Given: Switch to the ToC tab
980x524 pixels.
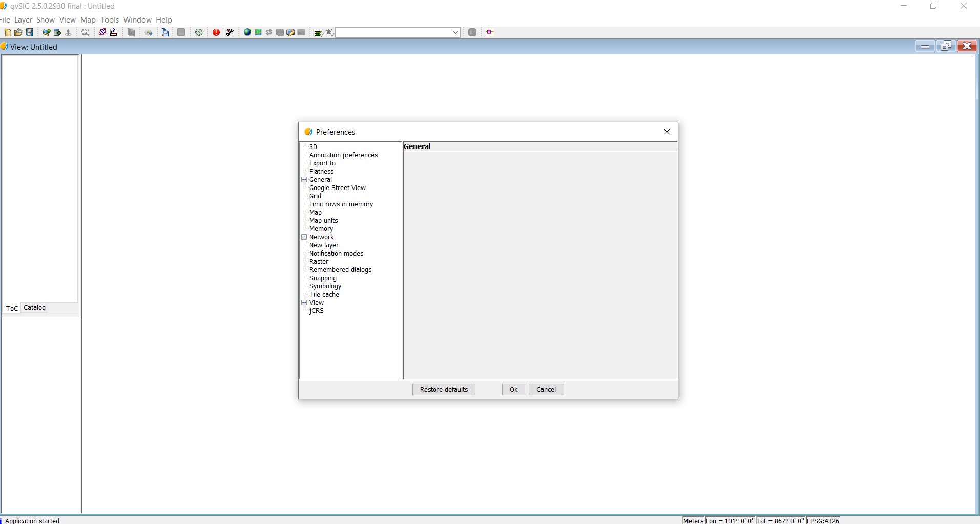Looking at the screenshot, I should pyautogui.click(x=12, y=308).
